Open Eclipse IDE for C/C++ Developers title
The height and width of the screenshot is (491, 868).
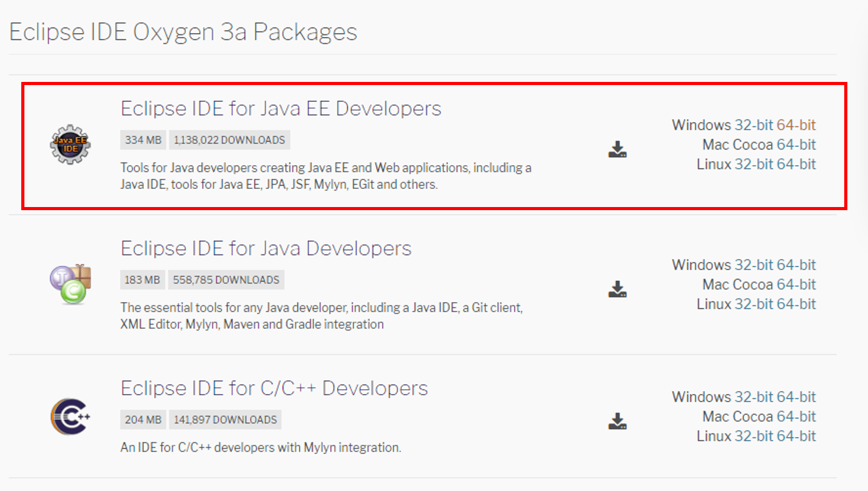pyautogui.click(x=274, y=388)
